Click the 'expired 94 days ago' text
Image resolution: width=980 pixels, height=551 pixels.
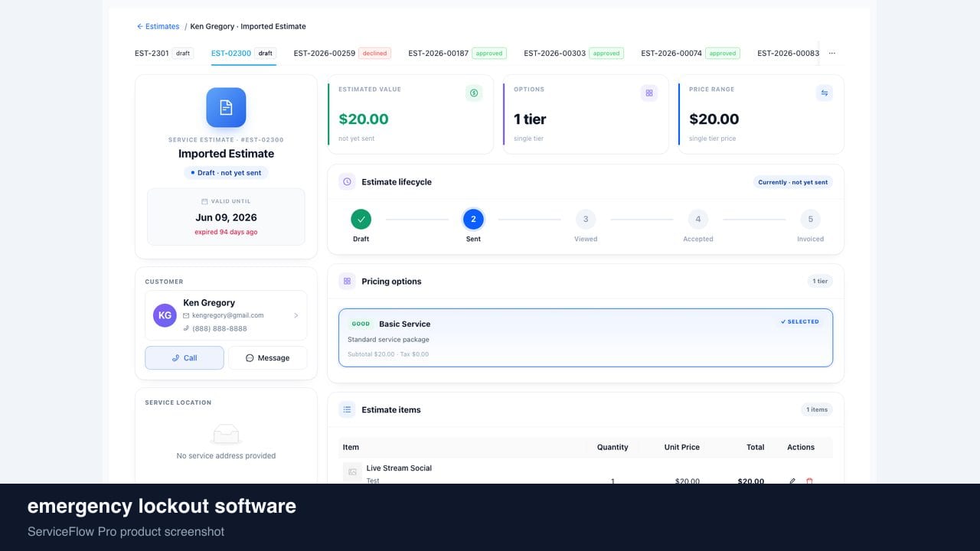coord(226,232)
